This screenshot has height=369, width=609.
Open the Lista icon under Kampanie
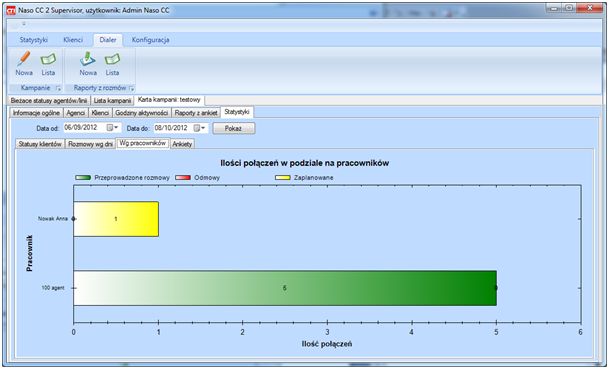[48, 59]
